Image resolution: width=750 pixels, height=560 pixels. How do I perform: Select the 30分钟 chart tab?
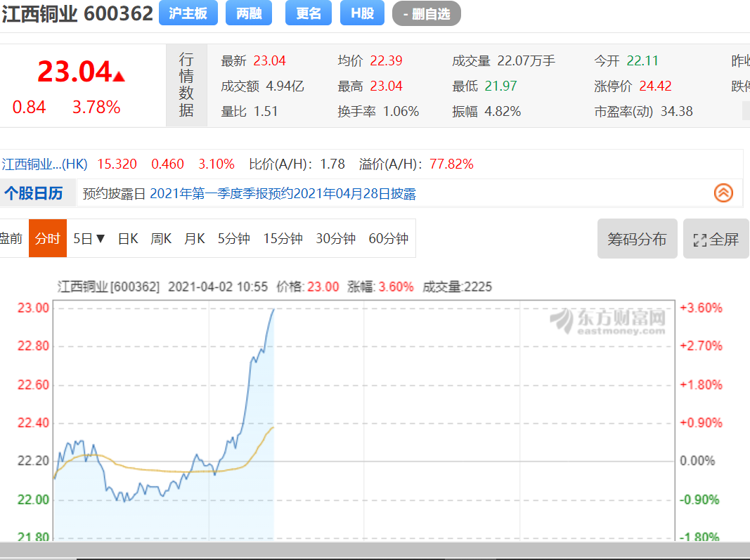point(335,238)
